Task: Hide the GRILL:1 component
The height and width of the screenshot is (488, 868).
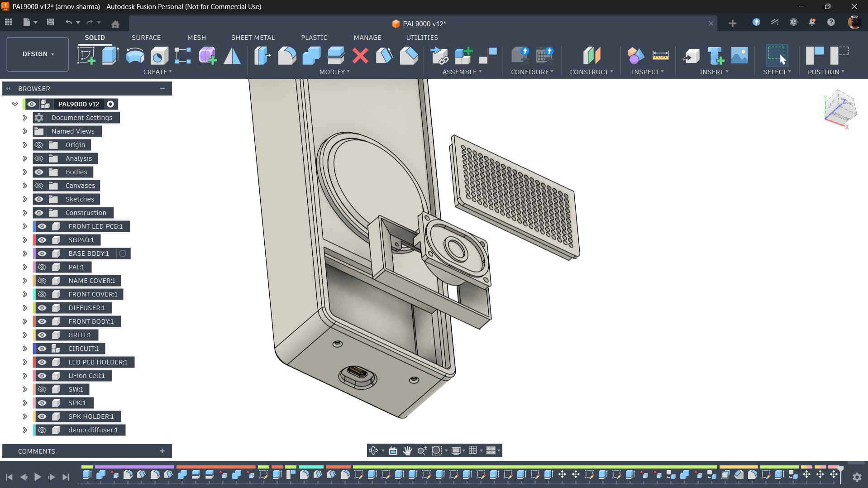Action: point(42,335)
